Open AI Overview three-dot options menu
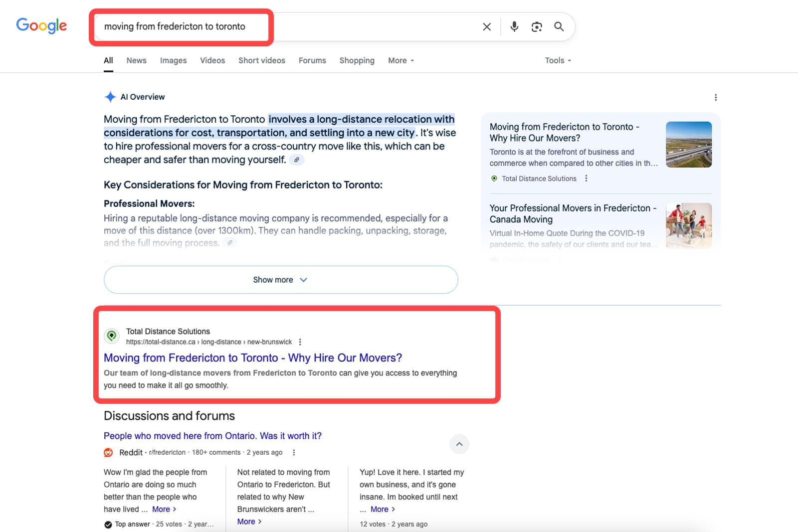 tap(716, 97)
